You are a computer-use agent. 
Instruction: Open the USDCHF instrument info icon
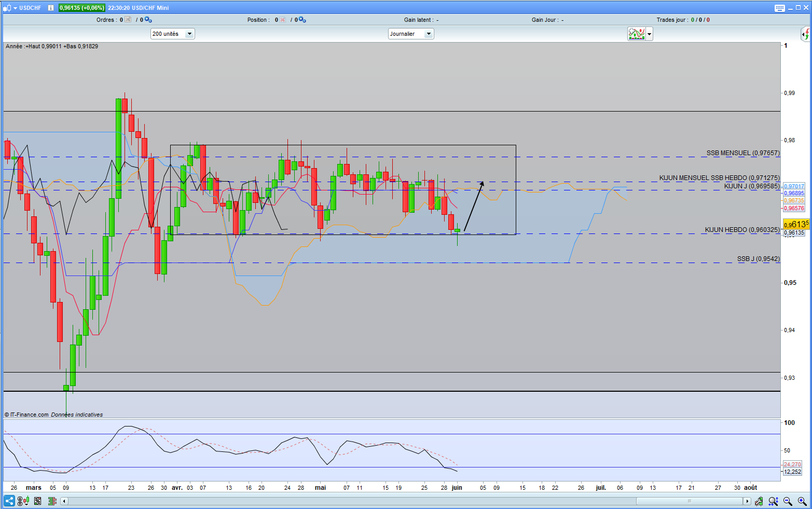pyautogui.click(x=50, y=8)
